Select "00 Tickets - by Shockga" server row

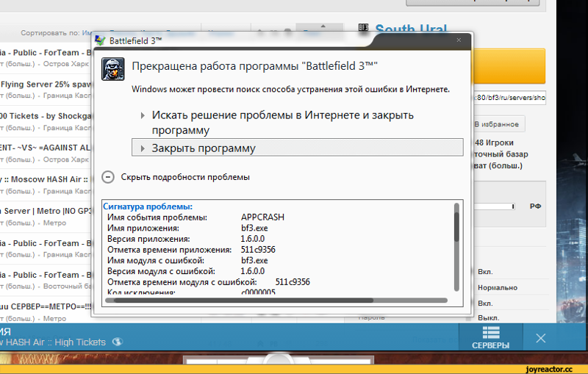click(x=45, y=121)
